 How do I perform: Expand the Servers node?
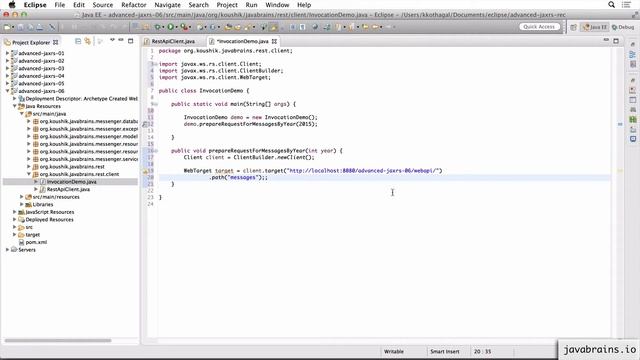pos(7,249)
